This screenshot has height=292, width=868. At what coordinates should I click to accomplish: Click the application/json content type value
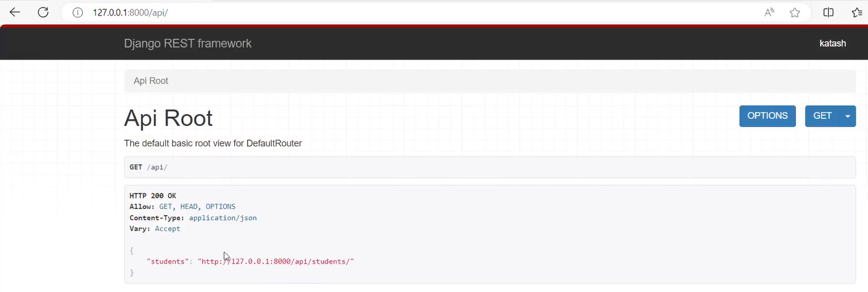(x=223, y=218)
